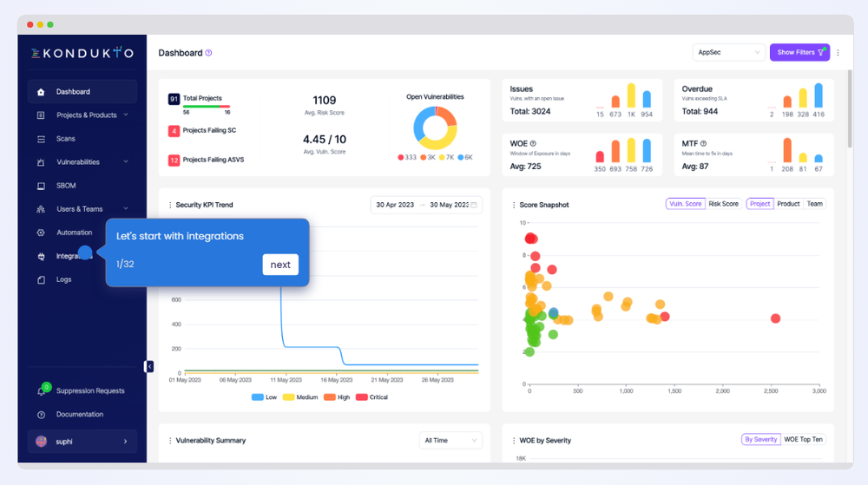Select the Project view toggle
This screenshot has height=485, width=868.
760,204
